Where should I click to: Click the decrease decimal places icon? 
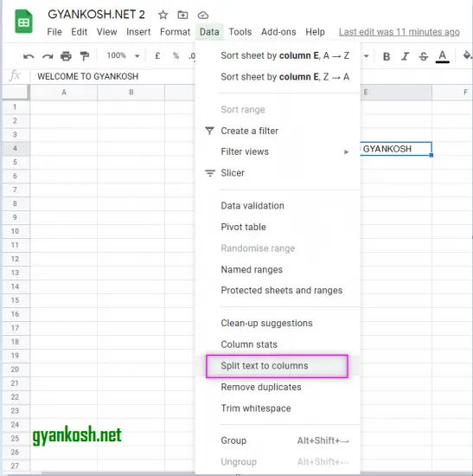click(192, 56)
